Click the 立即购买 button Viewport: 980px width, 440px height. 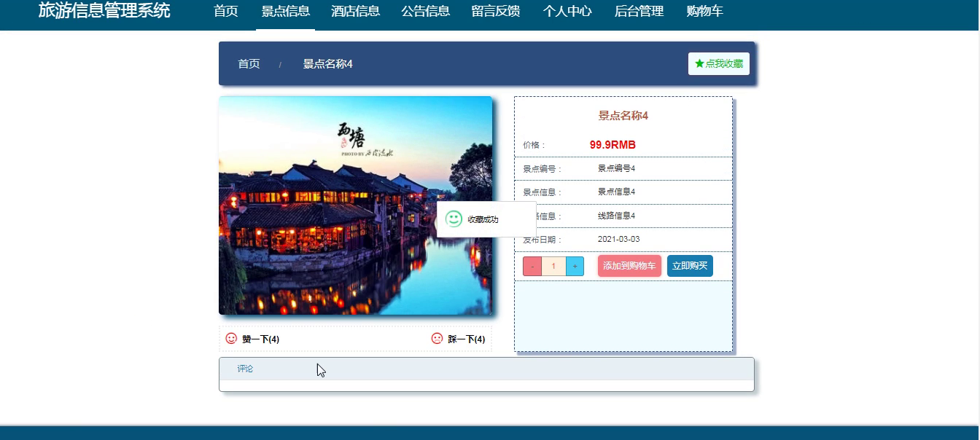[690, 266]
